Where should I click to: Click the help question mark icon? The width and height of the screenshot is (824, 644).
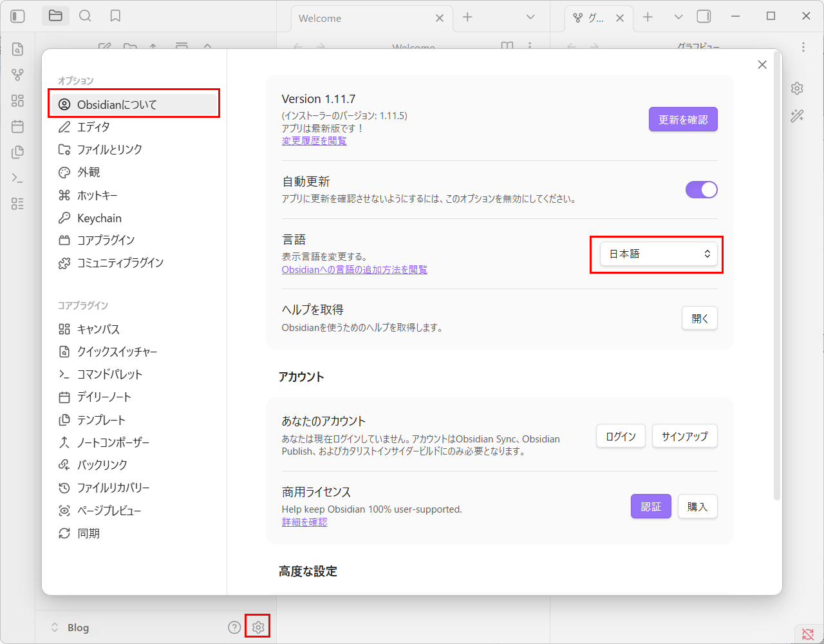pyautogui.click(x=234, y=627)
